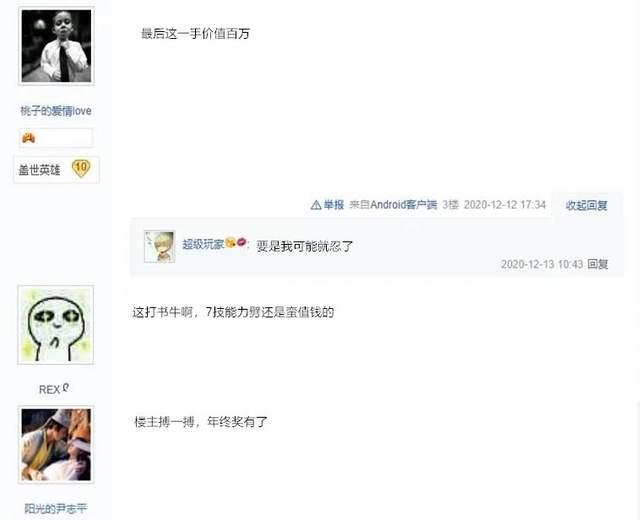The height and width of the screenshot is (520, 640).
Task: Open 桃子的爱情love profile avatar
Action: (56, 46)
